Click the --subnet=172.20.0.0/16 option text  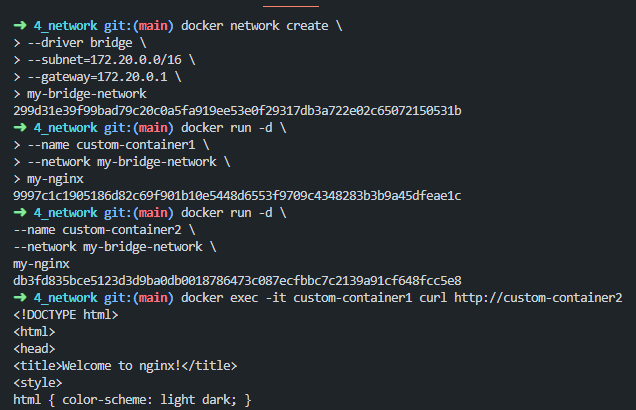(105, 60)
